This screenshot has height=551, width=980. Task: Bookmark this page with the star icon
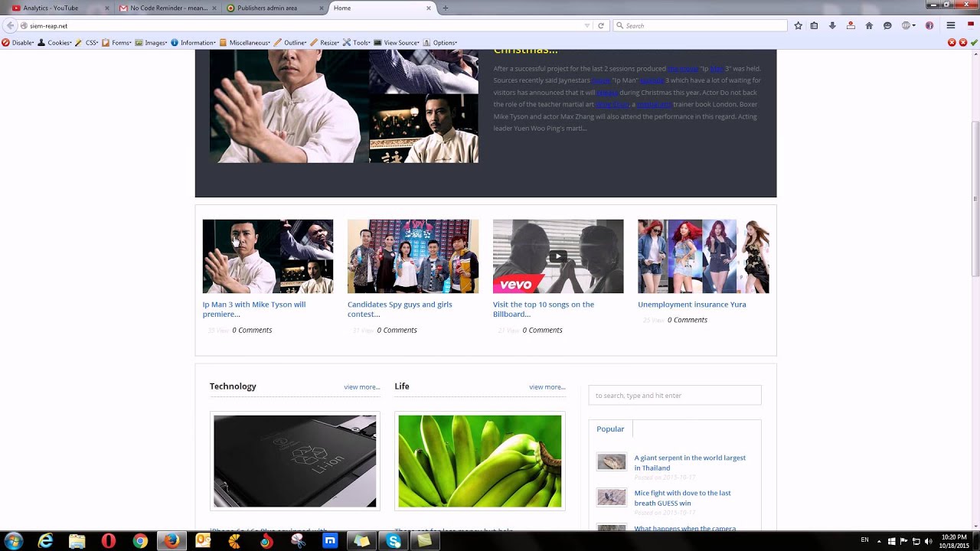coord(798,25)
